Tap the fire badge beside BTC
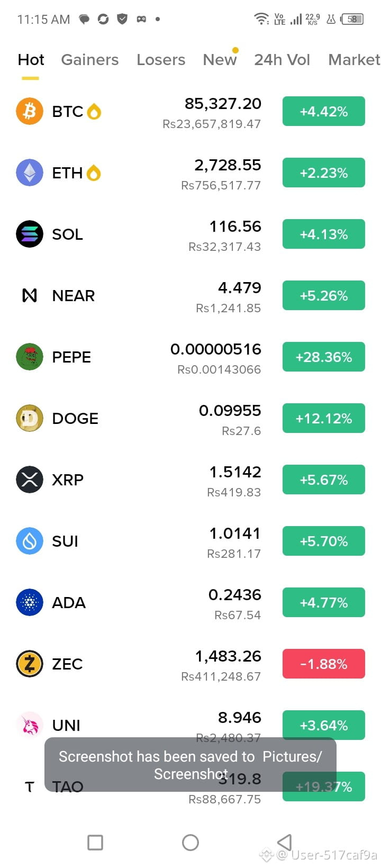 click(x=94, y=111)
